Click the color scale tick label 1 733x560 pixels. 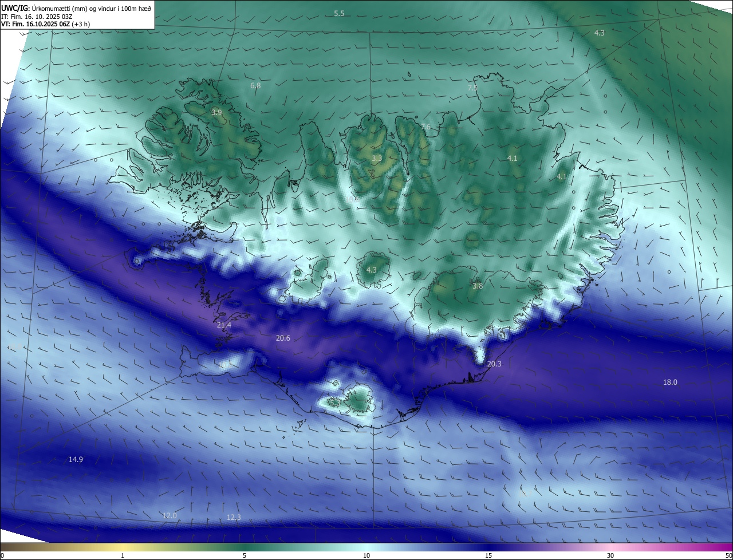123,555
